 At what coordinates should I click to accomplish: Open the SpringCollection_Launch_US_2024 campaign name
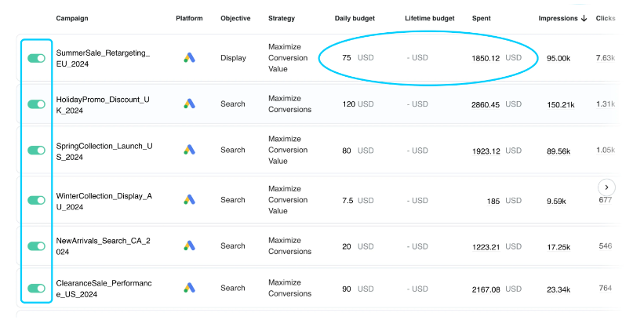point(102,150)
